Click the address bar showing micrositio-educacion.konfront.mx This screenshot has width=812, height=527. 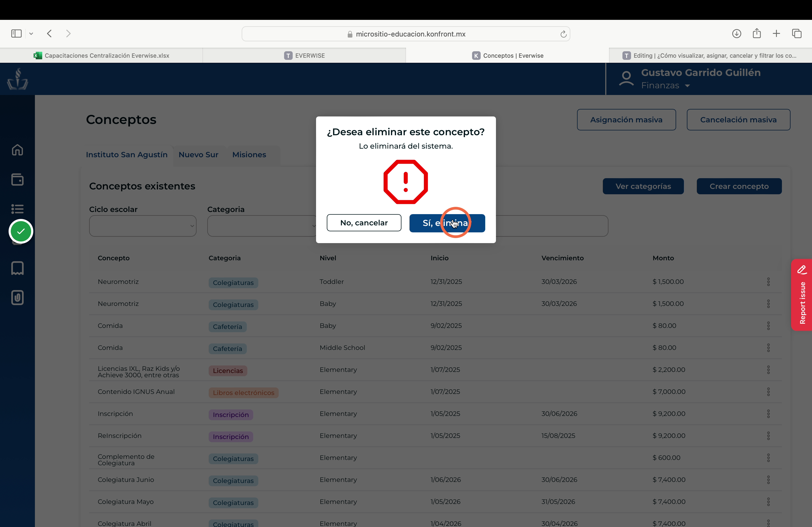coord(406,34)
